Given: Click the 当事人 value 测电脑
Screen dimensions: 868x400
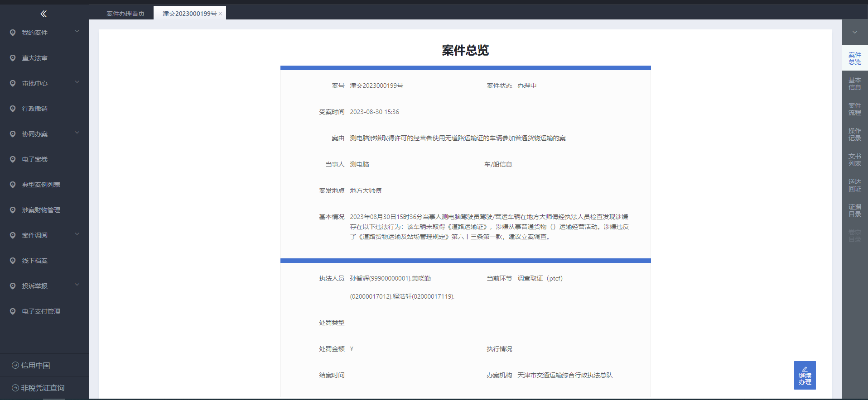Looking at the screenshot, I should [359, 164].
